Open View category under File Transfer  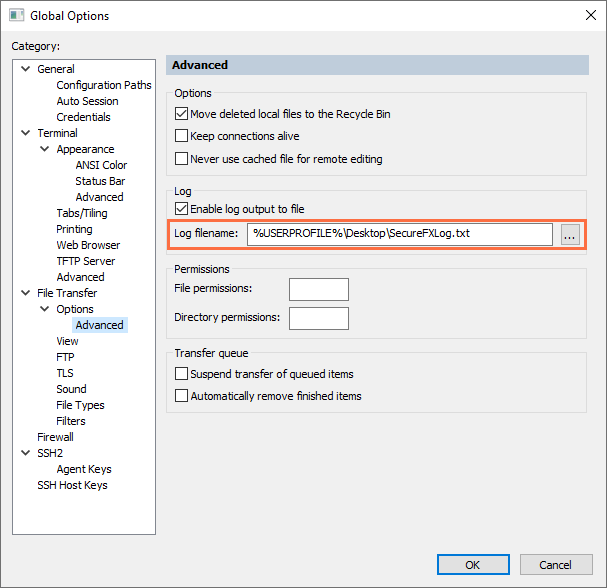67,341
